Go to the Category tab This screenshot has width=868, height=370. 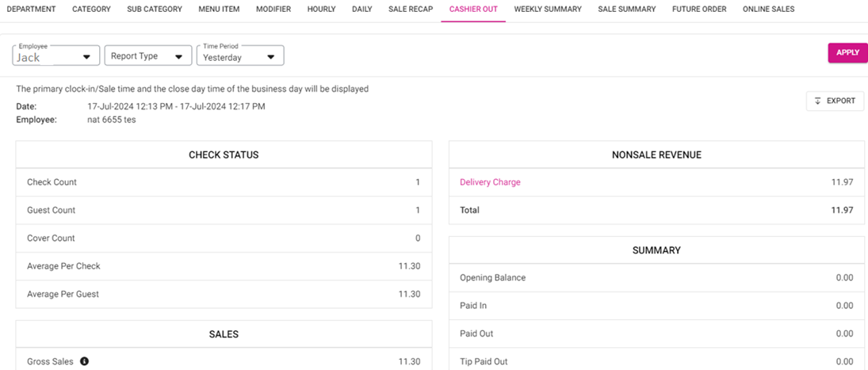click(91, 10)
